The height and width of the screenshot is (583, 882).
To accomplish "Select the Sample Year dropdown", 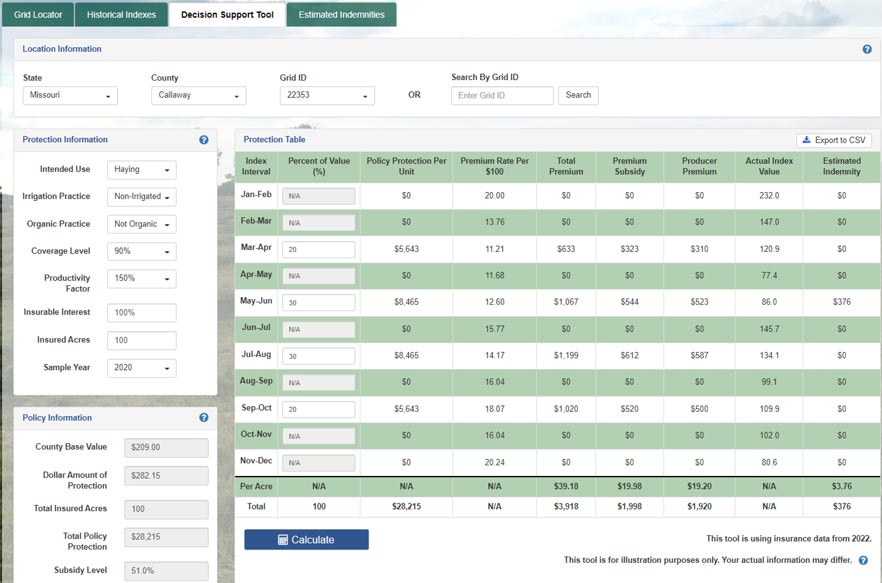I will click(x=141, y=368).
